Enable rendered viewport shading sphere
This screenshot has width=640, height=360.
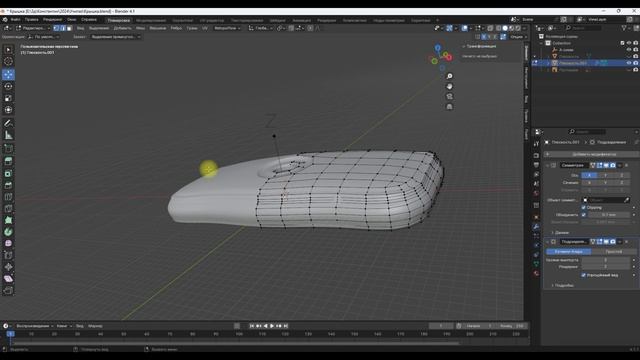(518, 28)
